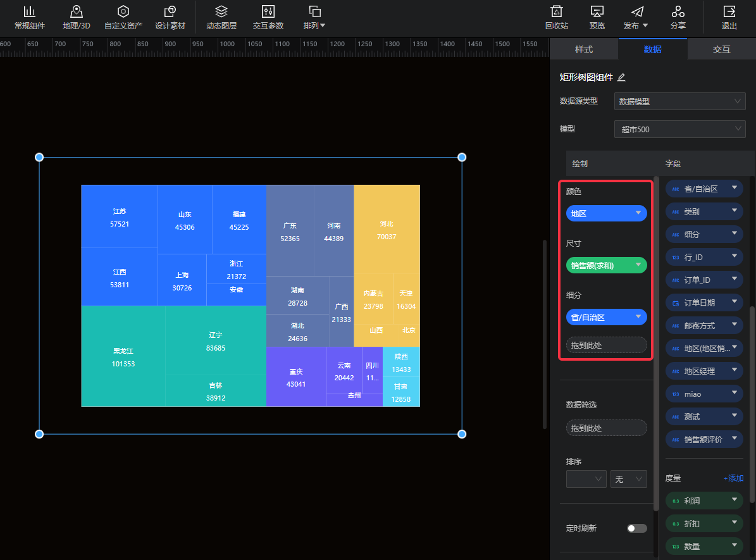The height and width of the screenshot is (560, 756).
Task: Switch to the 样式 tab
Action: pos(583,49)
